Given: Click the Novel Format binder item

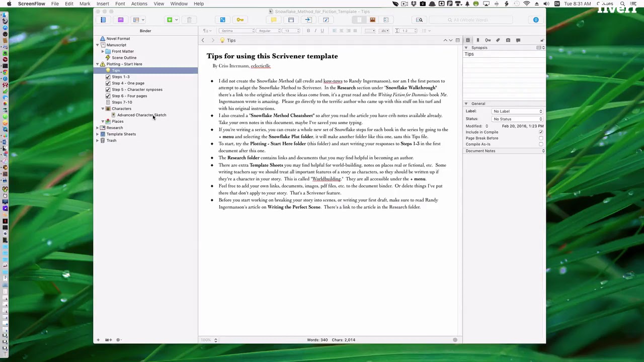Looking at the screenshot, I should click(x=118, y=39).
